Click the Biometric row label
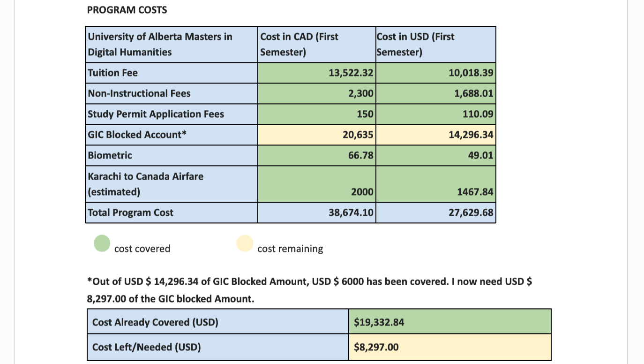Viewport: 644px width, 364px height. 110,155
